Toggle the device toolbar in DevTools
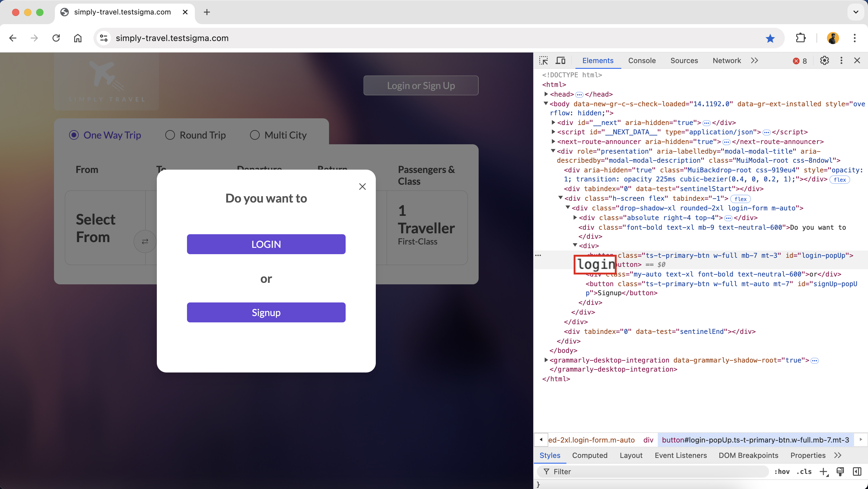The width and height of the screenshot is (868, 489). [560, 61]
